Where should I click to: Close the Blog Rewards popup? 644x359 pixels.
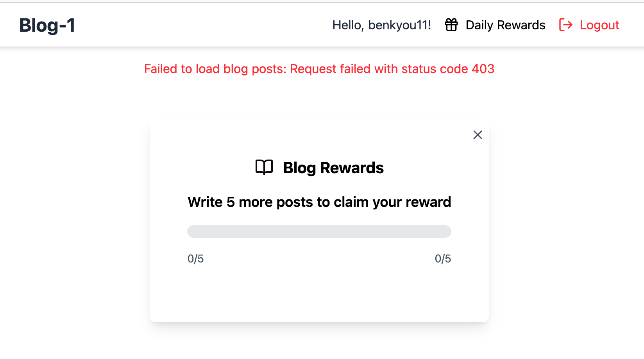coord(478,135)
